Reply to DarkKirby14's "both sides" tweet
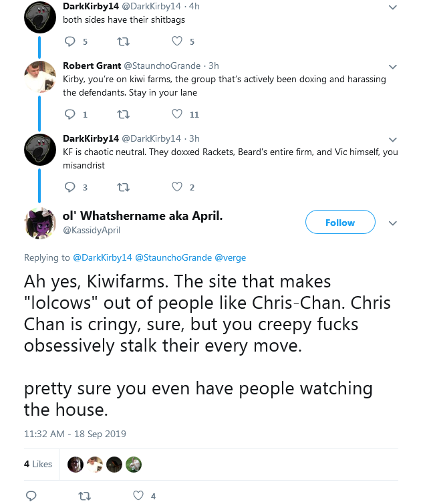This screenshot has height=504, width=421. [x=69, y=41]
